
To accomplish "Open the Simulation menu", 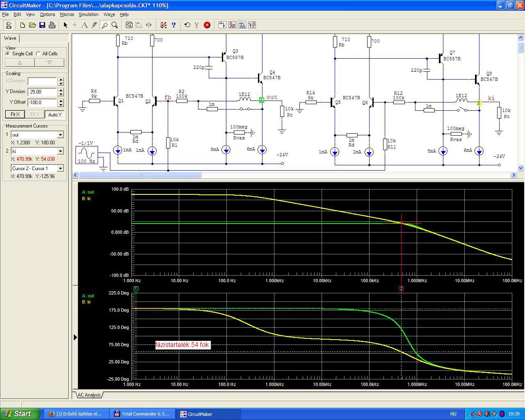I will tap(89, 14).
